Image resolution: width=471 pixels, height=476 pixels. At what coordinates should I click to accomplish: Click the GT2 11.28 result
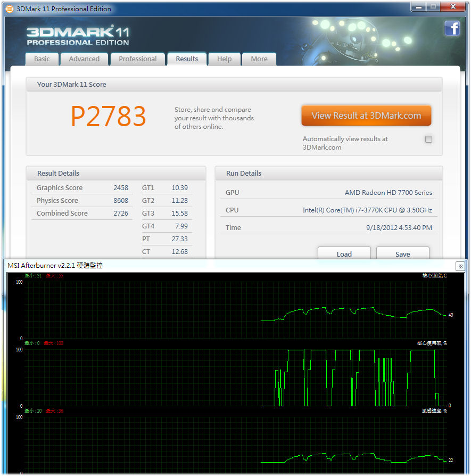[166, 200]
